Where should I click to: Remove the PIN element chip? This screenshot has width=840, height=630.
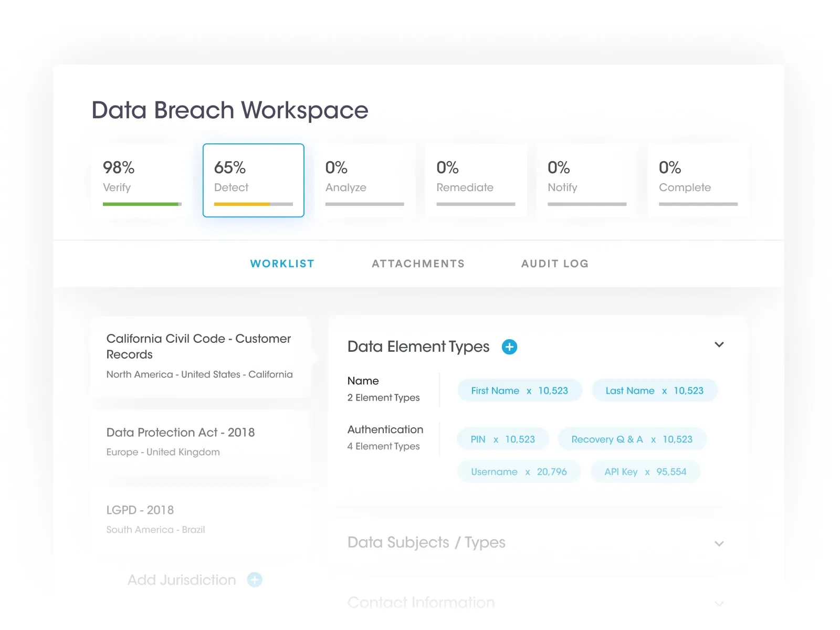tap(496, 440)
